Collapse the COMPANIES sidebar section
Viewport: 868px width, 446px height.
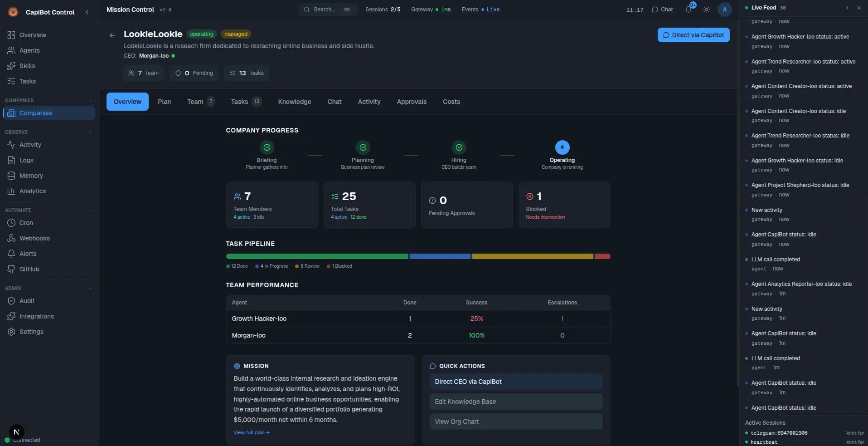(90, 100)
